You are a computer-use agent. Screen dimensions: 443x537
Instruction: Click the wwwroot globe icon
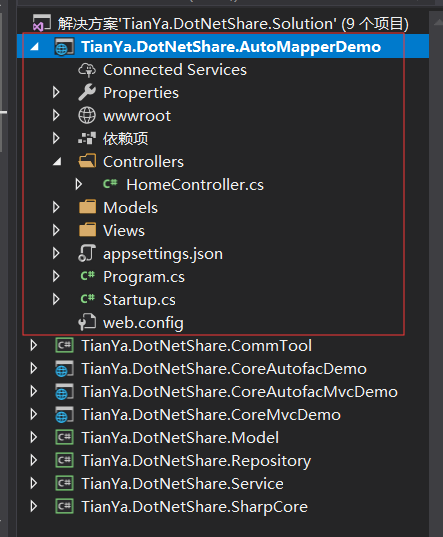87,115
